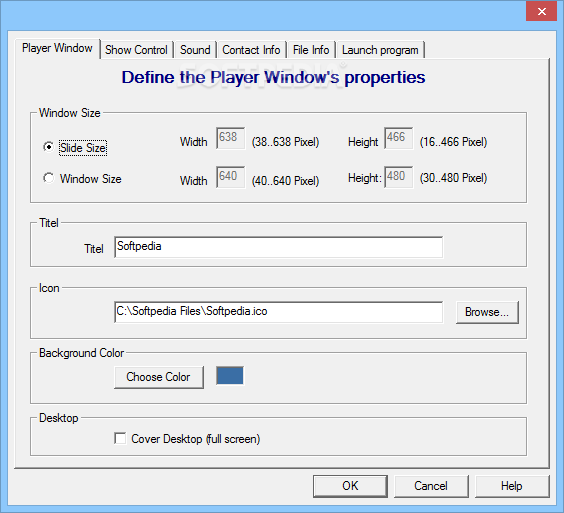Image resolution: width=564 pixels, height=513 pixels.
Task: Confirm settings with the OK button
Action: point(350,486)
